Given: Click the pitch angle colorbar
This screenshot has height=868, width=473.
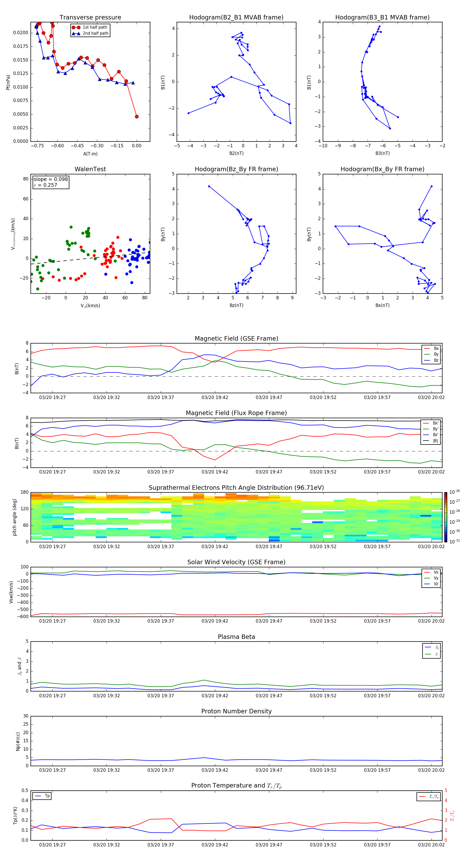Looking at the screenshot, I should 446,517.
